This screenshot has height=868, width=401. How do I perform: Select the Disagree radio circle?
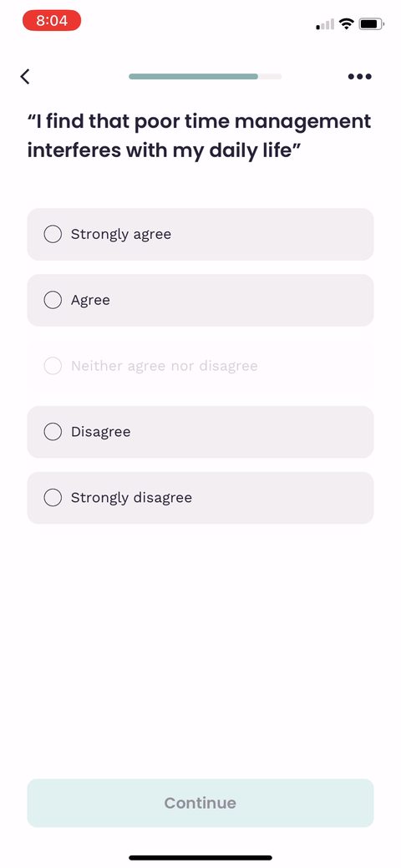[53, 432]
